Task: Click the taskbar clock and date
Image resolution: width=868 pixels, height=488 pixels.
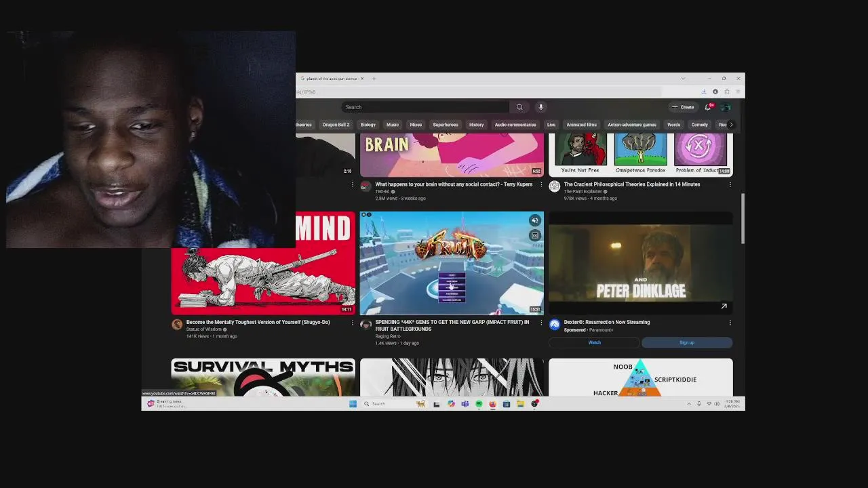Action: (x=731, y=404)
